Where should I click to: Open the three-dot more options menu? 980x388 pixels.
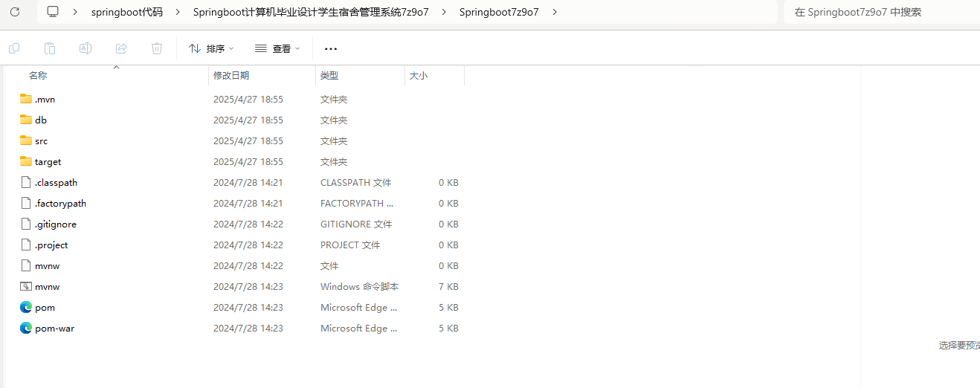coord(331,48)
